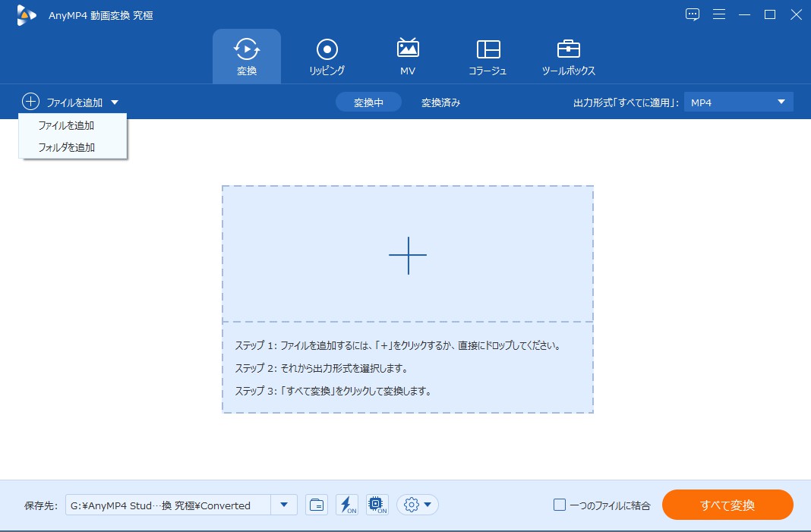Toggle the GPU chip acceleration ON switch
Screen dimensions: 811x532
[x=376, y=504]
